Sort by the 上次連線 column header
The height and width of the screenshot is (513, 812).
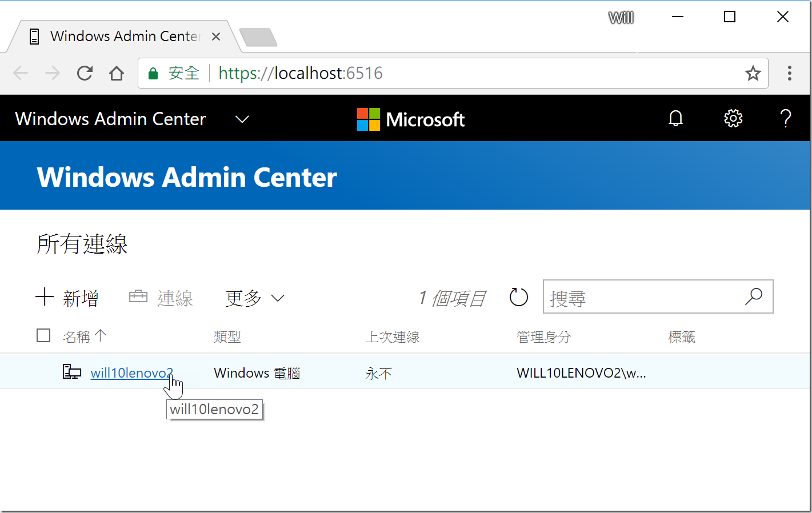pyautogui.click(x=393, y=337)
